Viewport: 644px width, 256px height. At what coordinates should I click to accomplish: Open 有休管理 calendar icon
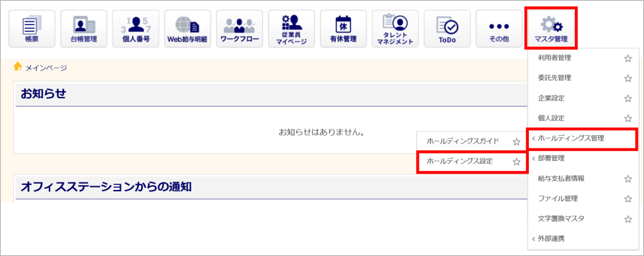pyautogui.click(x=343, y=29)
